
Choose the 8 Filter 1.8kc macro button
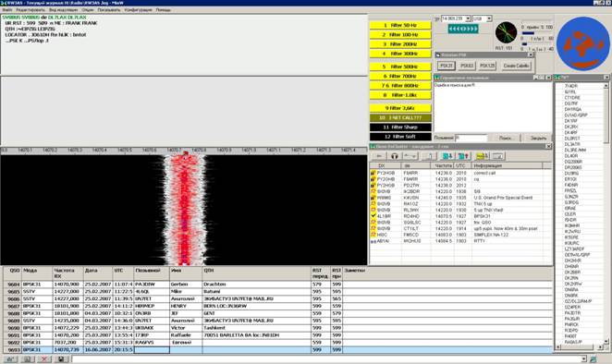[400, 95]
